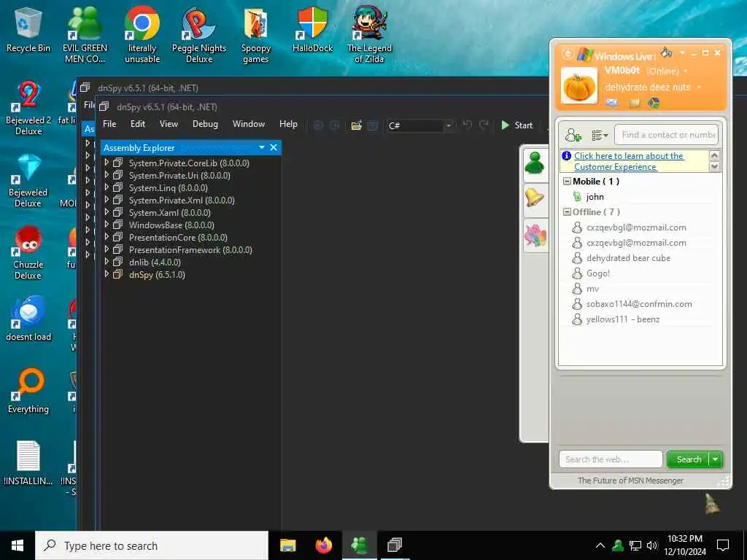Click the paint bucket color scheme icon
747x560 pixels.
[666, 52]
